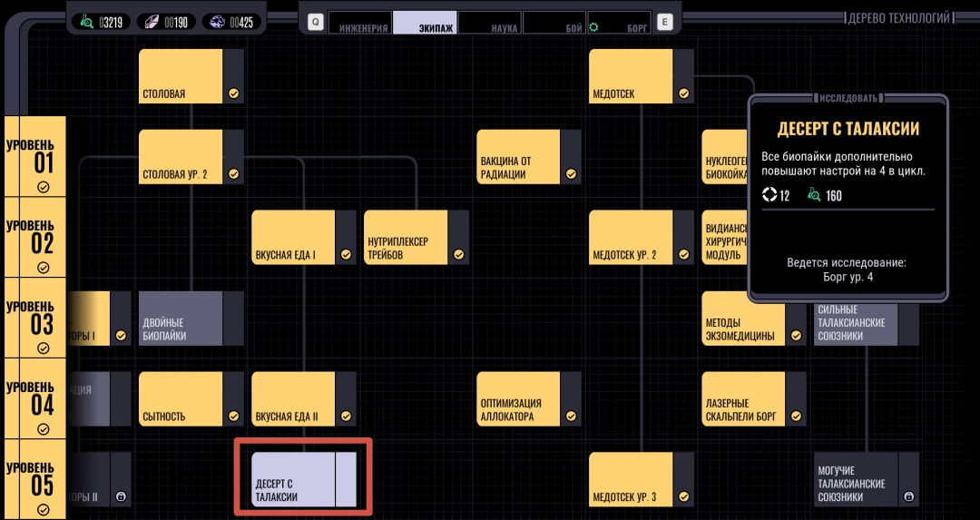Click the research points icon beside 03219
The height and width of the screenshot is (520, 980).
[87, 21]
